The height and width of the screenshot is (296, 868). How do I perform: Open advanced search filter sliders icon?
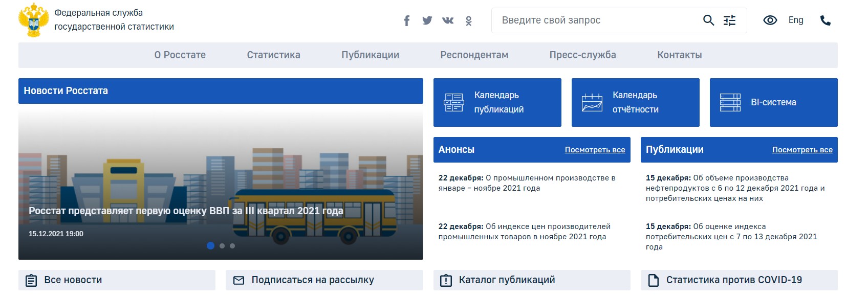[x=729, y=20]
